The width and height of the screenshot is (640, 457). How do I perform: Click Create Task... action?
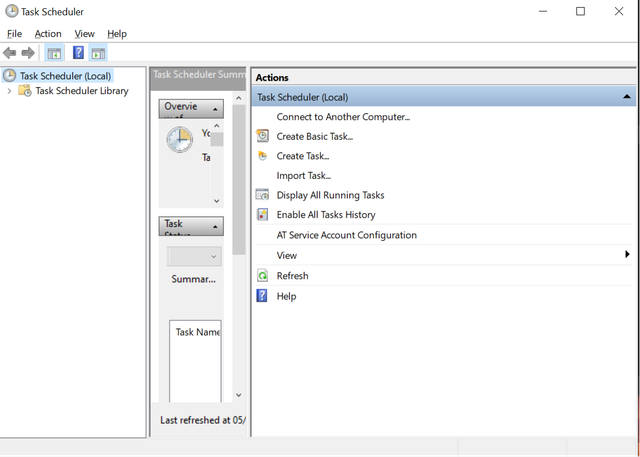[x=303, y=156]
